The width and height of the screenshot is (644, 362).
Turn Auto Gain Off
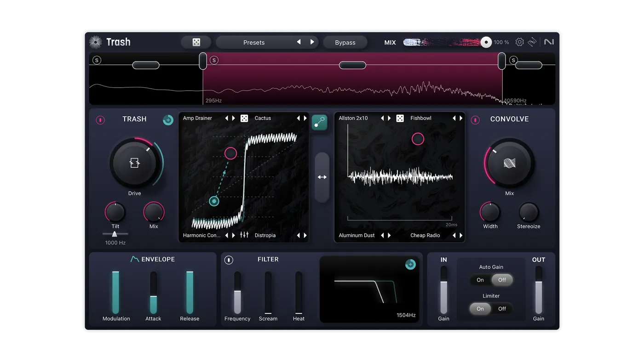(502, 280)
